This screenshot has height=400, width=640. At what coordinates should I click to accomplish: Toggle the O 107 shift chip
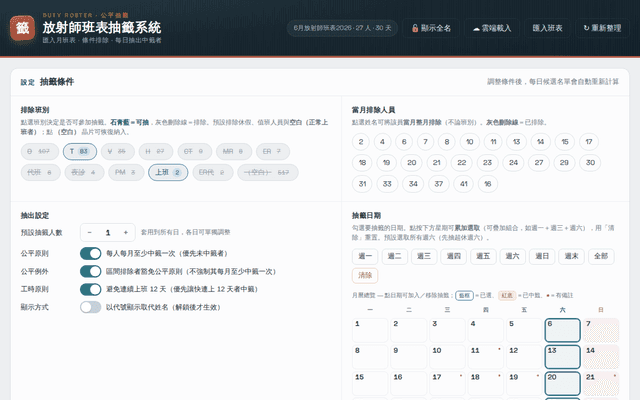point(40,151)
